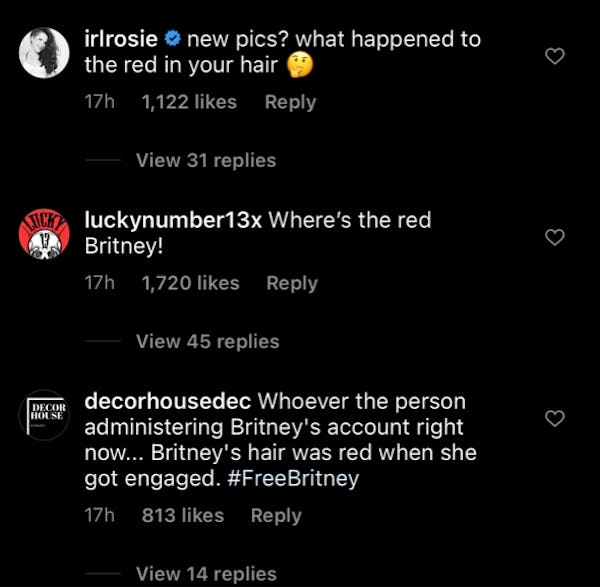Screen dimensions: 600x587
Task: Open the #FreeBritney hashtag
Action: click(x=293, y=478)
